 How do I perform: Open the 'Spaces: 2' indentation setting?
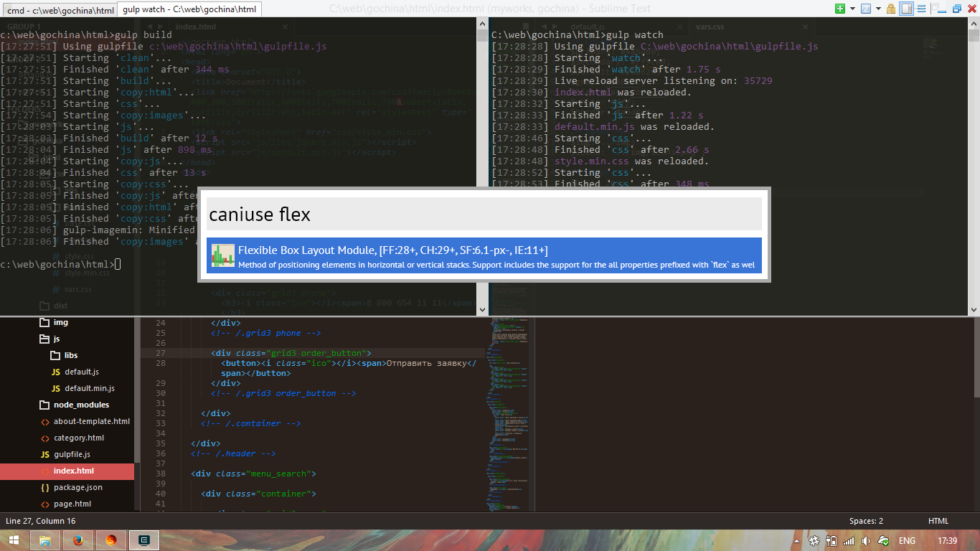[866, 521]
